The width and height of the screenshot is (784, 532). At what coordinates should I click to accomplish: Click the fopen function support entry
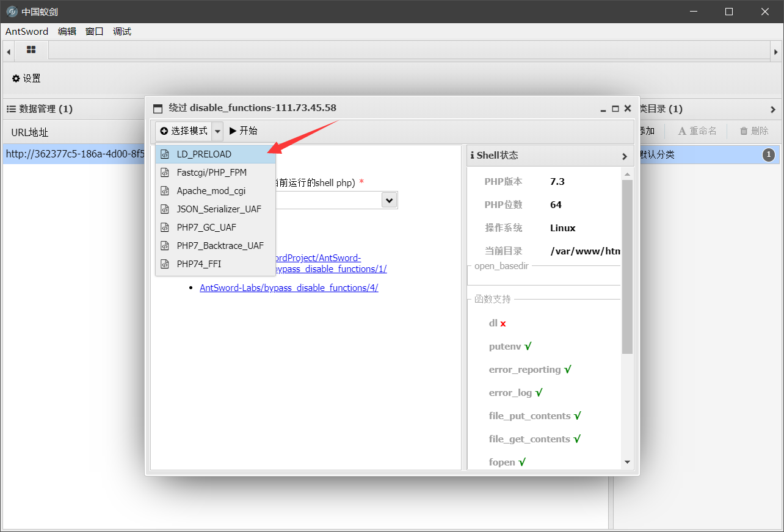507,462
